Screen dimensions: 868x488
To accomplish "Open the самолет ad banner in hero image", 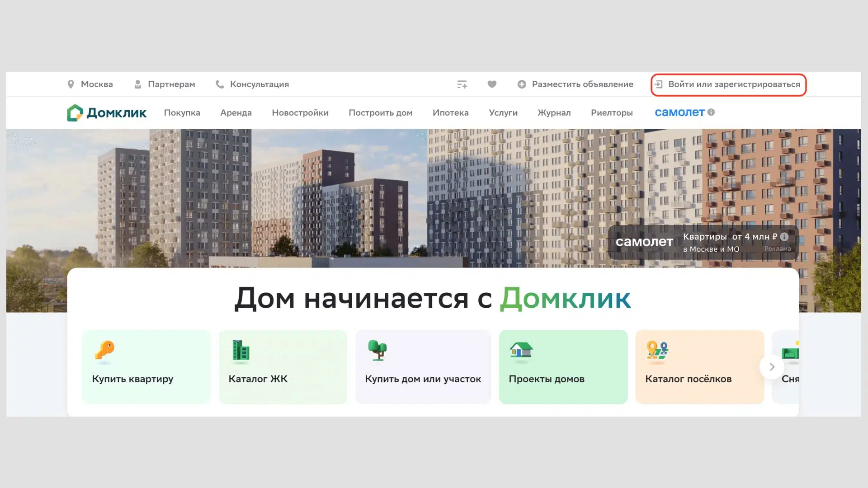I will 703,243.
